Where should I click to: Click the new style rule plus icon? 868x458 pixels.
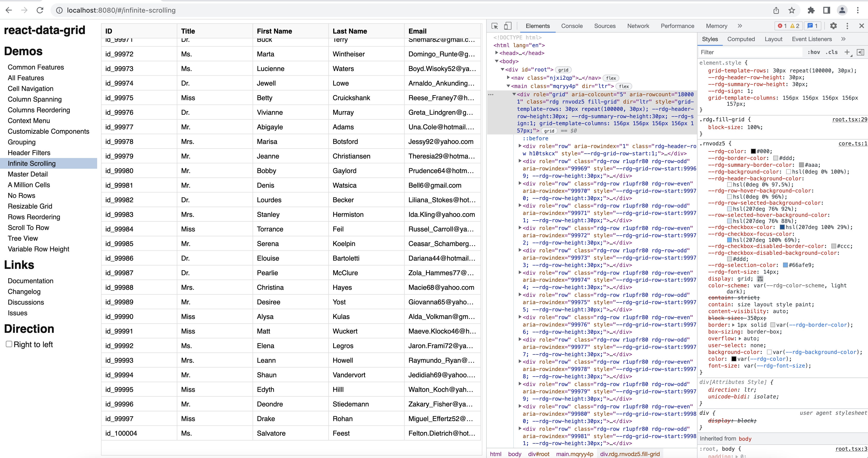848,52
